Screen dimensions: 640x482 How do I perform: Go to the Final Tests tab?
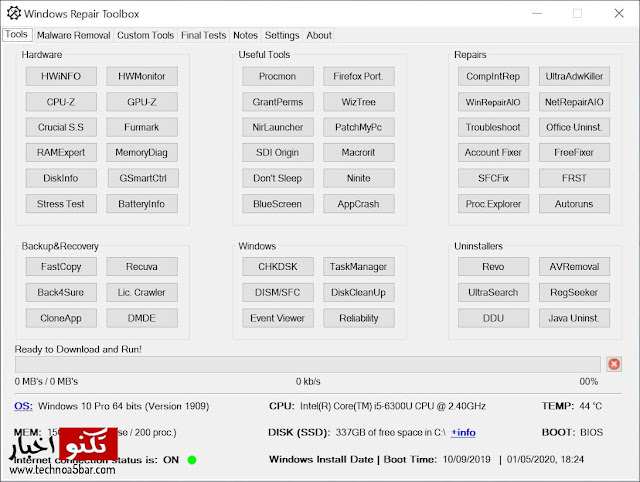click(203, 36)
